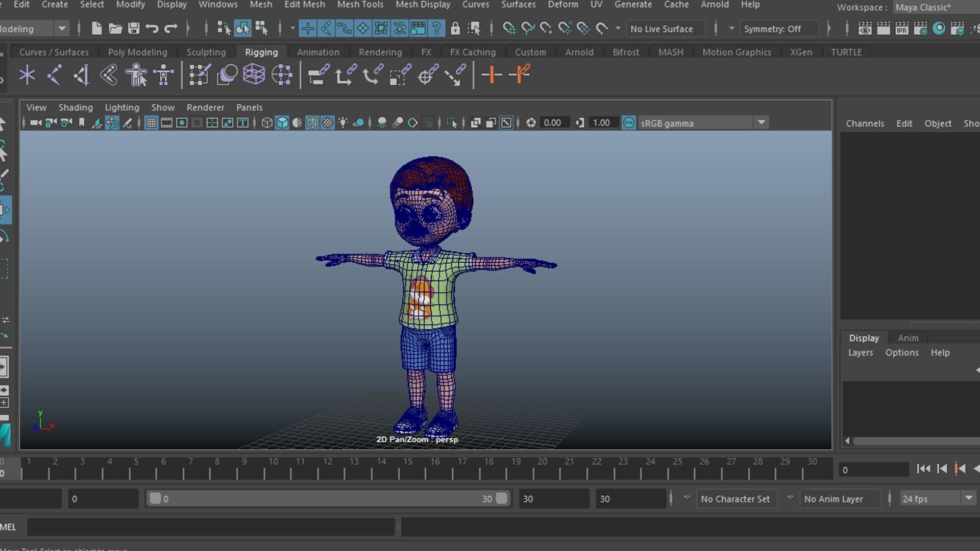Toggle isolate select viewport icon
This screenshot has height=551, width=980.
452,123
